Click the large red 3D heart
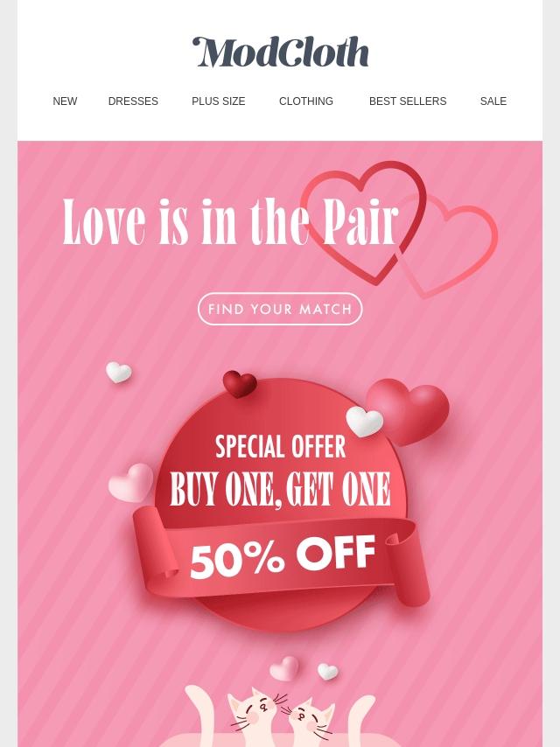 click(x=409, y=410)
